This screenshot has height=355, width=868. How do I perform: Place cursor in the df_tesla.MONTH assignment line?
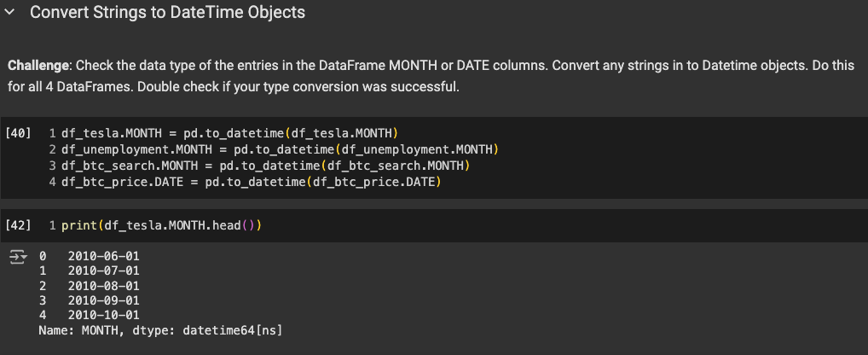tap(230, 132)
